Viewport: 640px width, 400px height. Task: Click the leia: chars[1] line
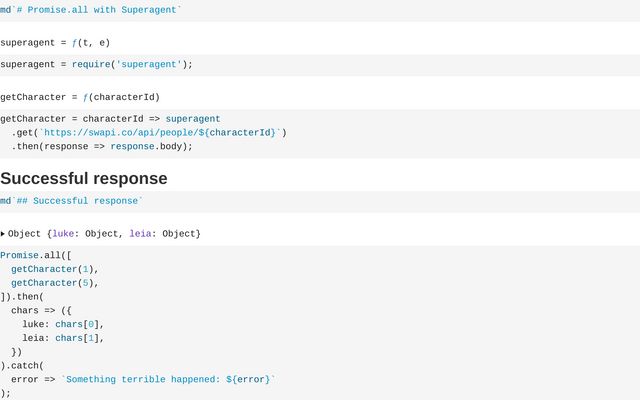[63, 338]
